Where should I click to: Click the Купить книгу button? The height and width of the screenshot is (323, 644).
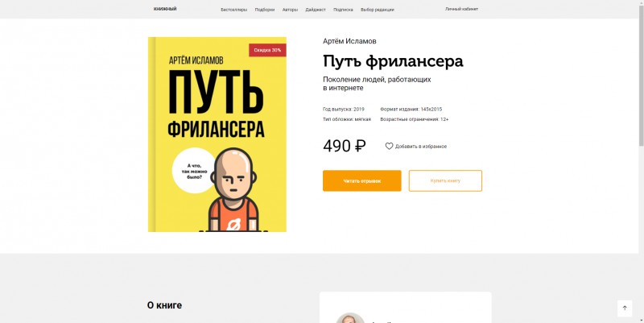pyautogui.click(x=445, y=180)
